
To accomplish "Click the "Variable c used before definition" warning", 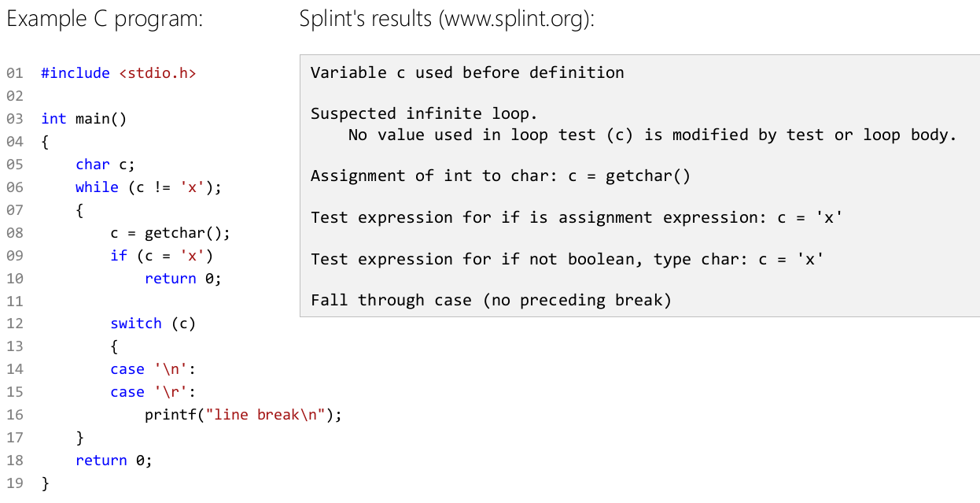I will [467, 73].
